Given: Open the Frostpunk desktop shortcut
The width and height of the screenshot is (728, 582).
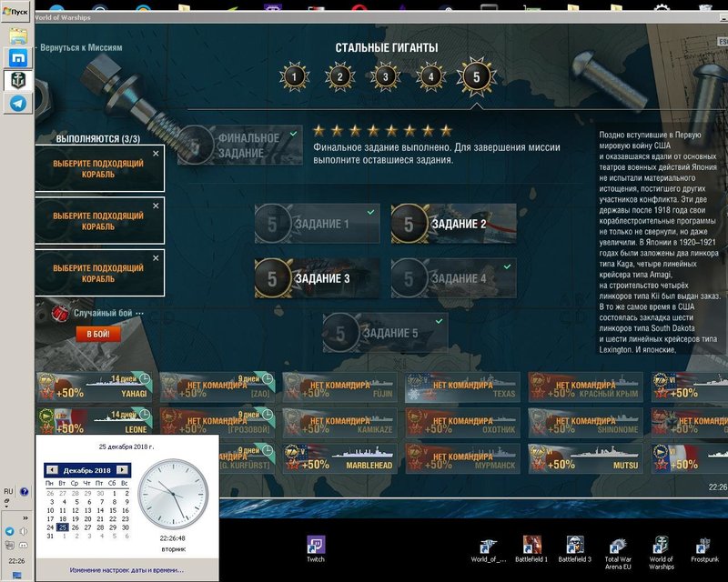Looking at the screenshot, I should coord(704,549).
